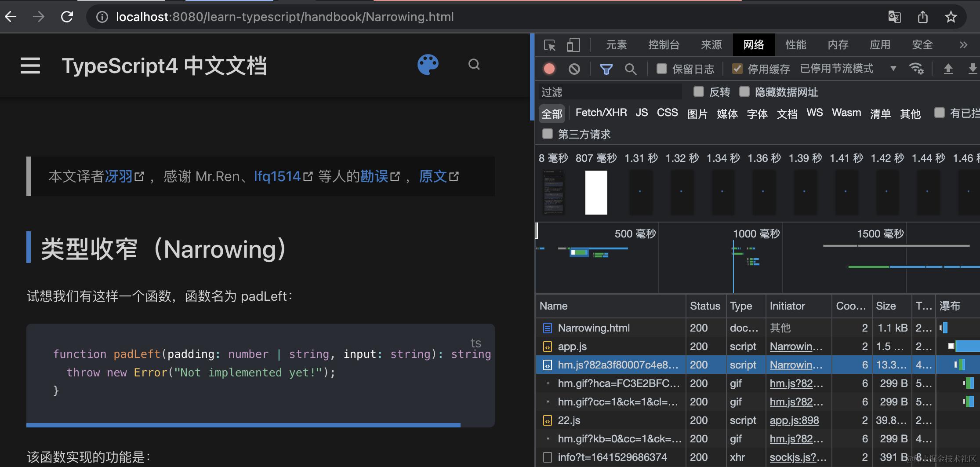Check the 反转 filter option
980x467 pixels.
point(698,91)
